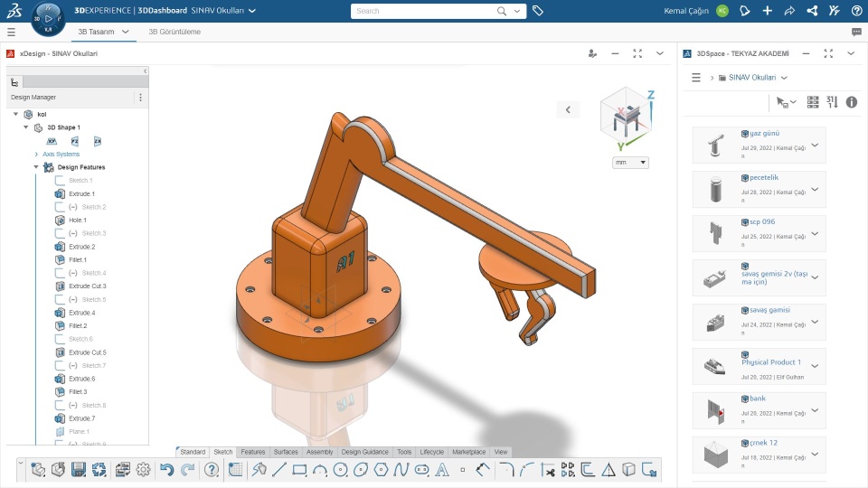
Task: Select the Spline sketch tool
Action: 401,470
